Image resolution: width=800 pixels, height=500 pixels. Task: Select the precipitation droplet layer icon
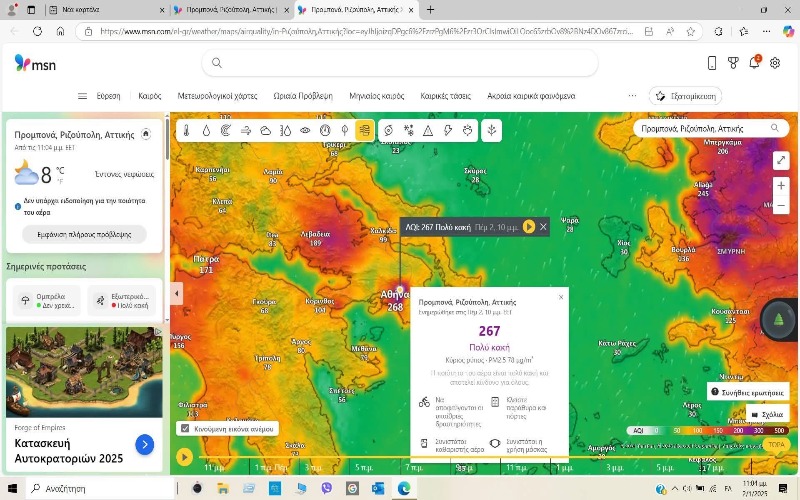point(206,130)
